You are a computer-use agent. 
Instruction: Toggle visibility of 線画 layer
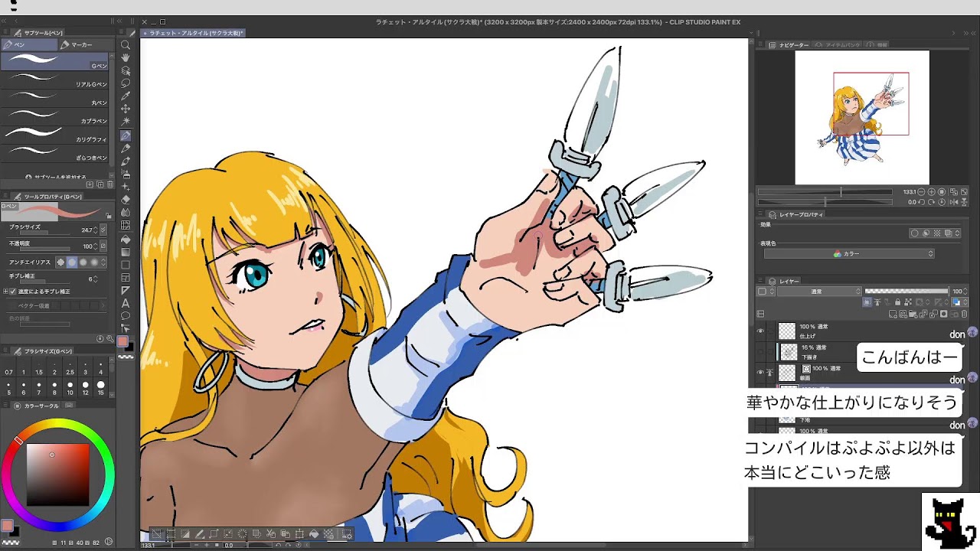click(760, 373)
